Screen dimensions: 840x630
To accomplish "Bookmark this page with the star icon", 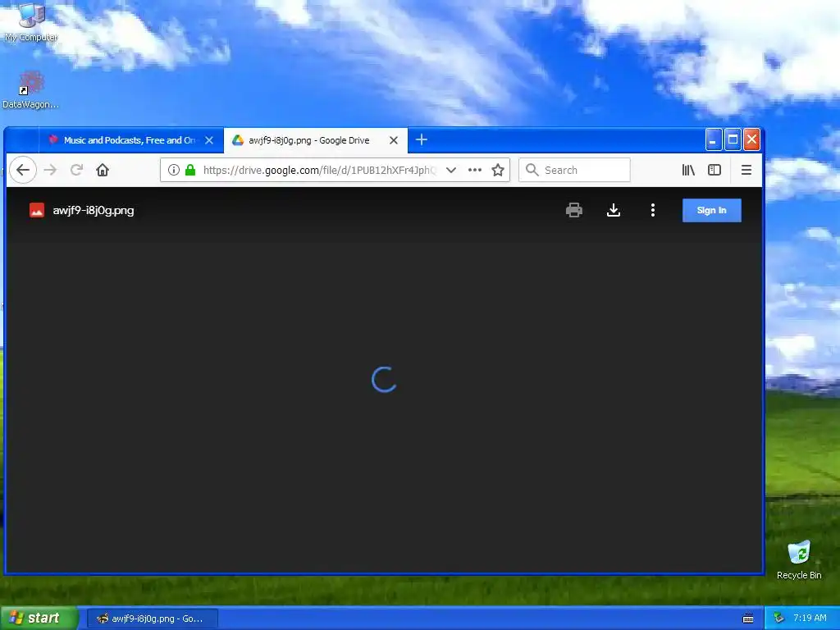I will (498, 170).
